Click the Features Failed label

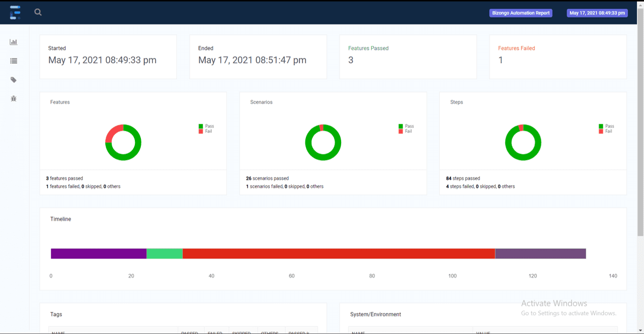click(517, 48)
